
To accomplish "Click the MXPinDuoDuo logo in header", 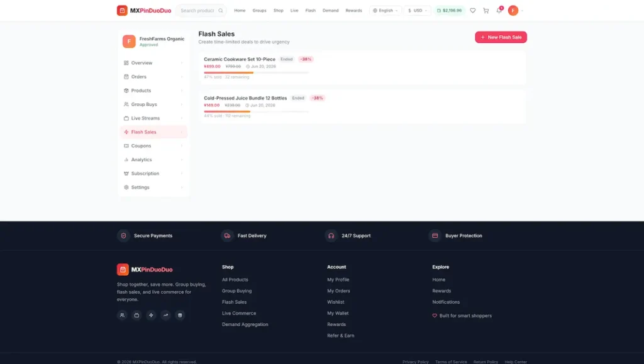I will [x=144, y=10].
